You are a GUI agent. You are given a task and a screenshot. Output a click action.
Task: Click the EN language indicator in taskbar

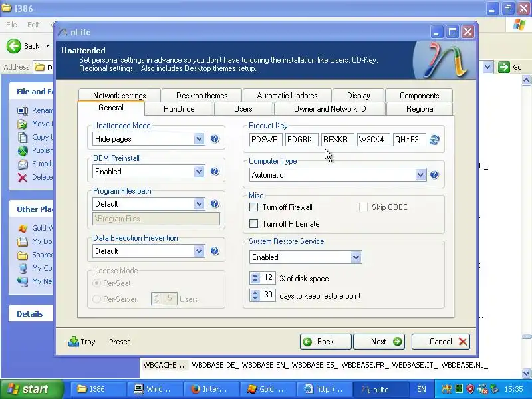pyautogui.click(x=422, y=389)
